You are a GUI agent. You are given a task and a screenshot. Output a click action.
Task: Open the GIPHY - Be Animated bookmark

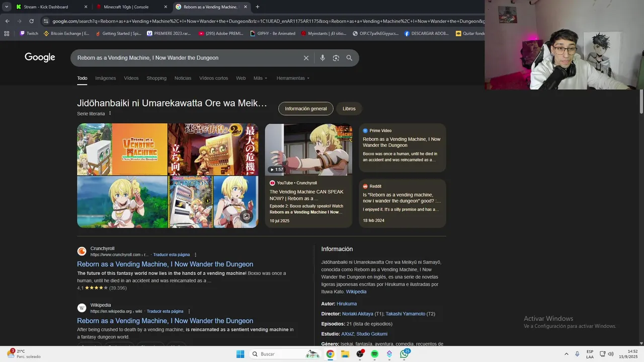(273, 34)
